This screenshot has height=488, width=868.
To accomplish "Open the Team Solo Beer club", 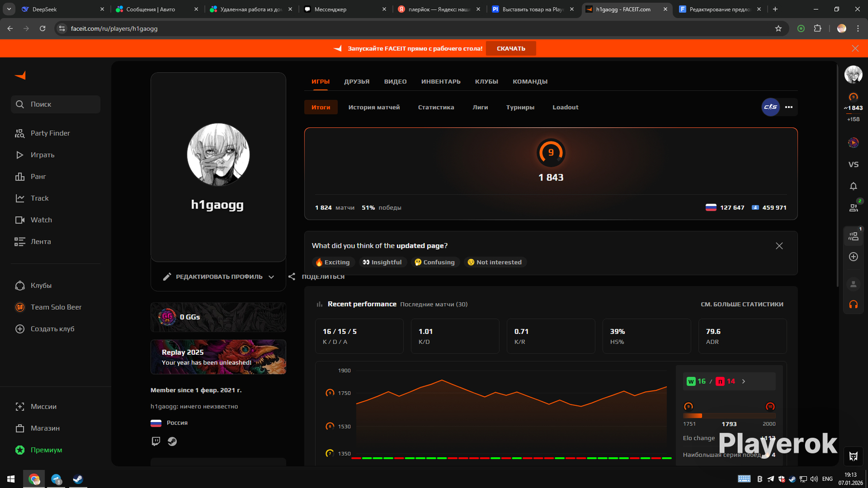I will pyautogui.click(x=48, y=307).
